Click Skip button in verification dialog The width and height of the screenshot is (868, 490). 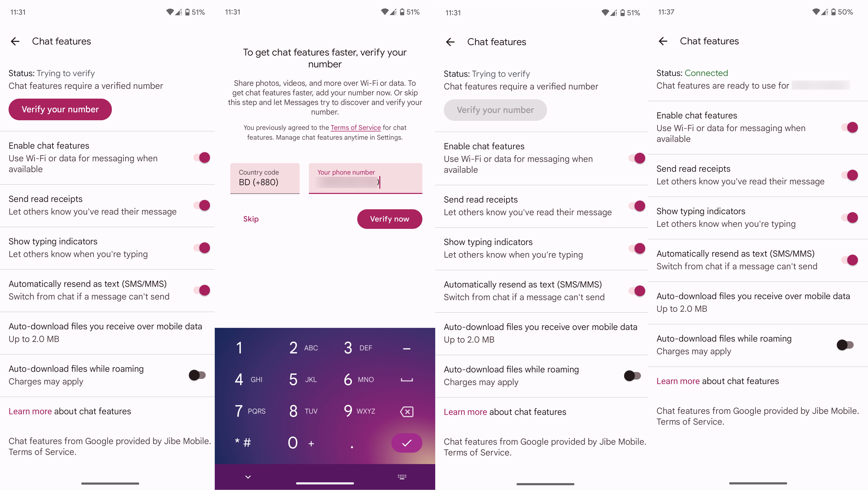tap(251, 219)
